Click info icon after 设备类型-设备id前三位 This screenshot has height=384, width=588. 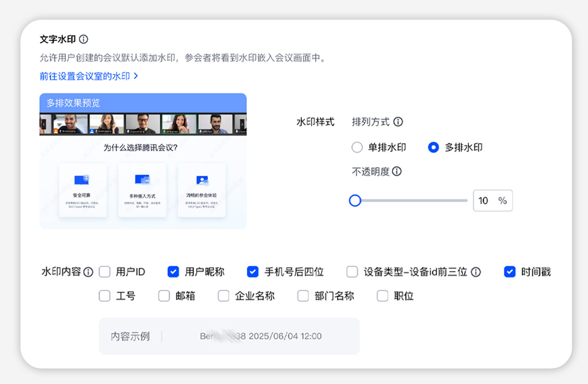(476, 272)
